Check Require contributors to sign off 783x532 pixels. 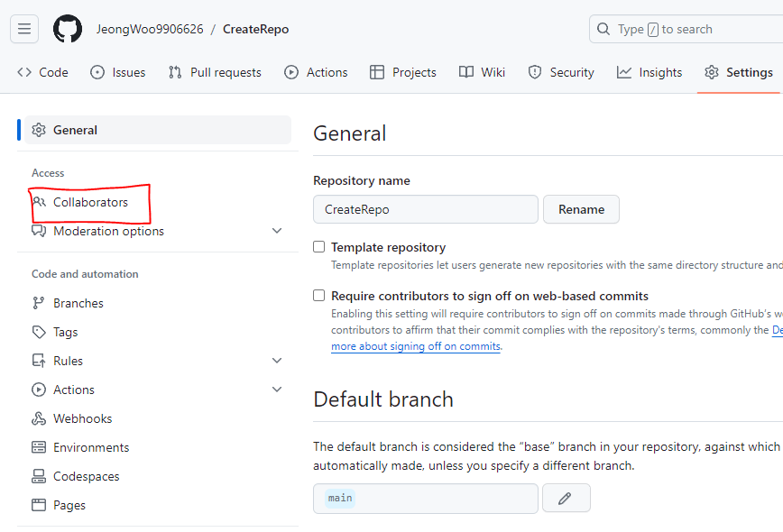click(x=318, y=296)
